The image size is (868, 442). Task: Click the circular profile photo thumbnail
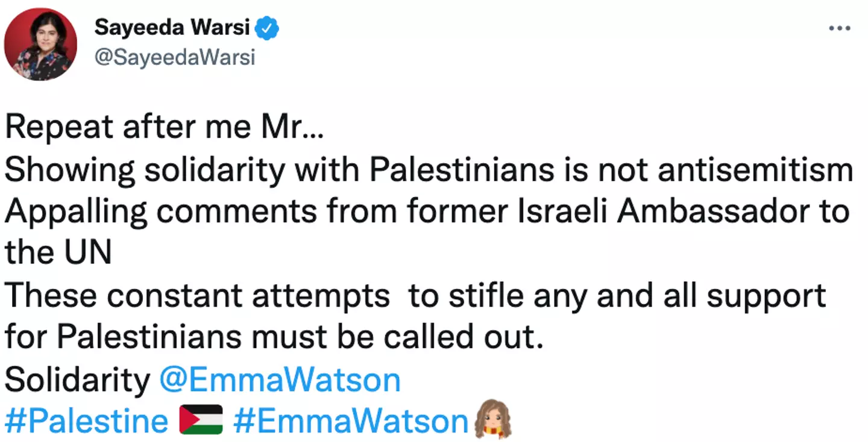coord(40,43)
